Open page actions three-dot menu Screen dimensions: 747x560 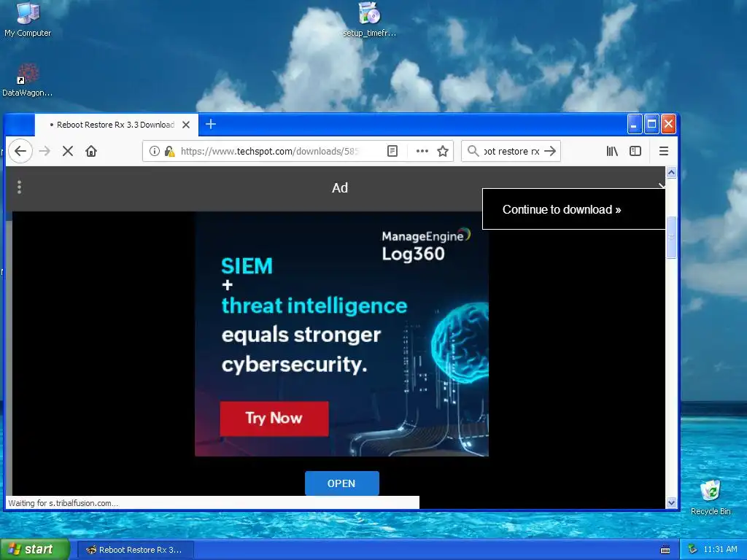(x=422, y=151)
